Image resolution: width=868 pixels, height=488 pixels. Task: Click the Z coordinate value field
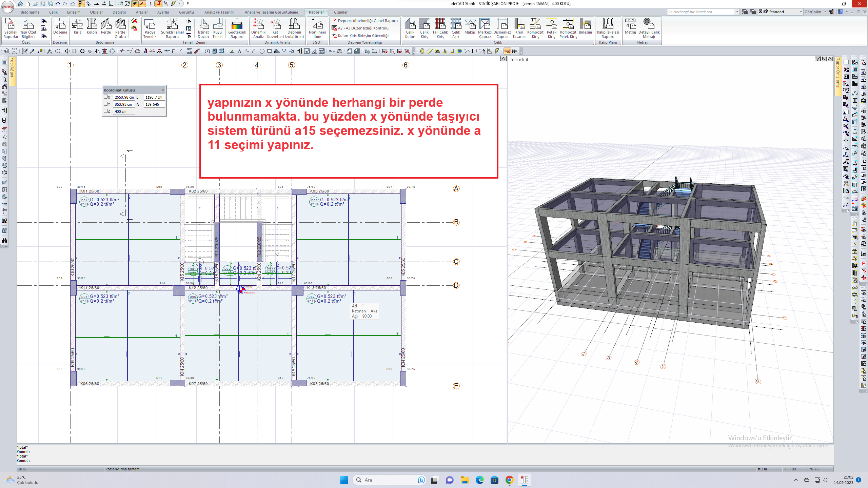point(124,111)
